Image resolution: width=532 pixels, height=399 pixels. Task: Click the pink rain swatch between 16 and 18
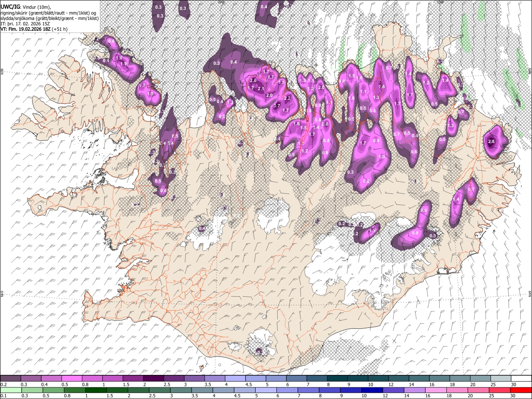click(x=436, y=390)
